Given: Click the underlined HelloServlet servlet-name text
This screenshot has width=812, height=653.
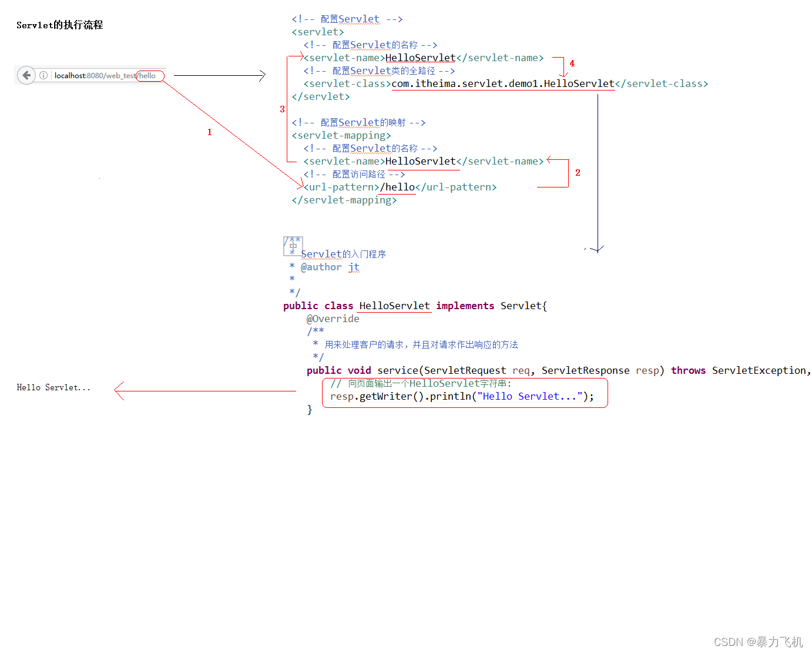Looking at the screenshot, I should point(420,58).
